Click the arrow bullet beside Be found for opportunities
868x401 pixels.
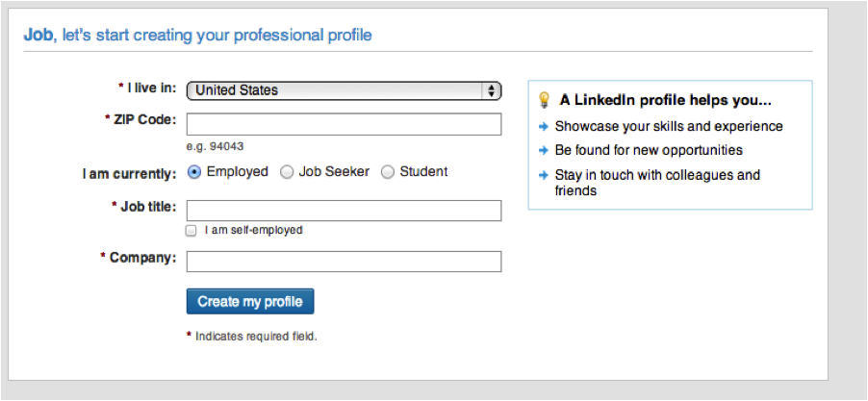click(x=544, y=150)
